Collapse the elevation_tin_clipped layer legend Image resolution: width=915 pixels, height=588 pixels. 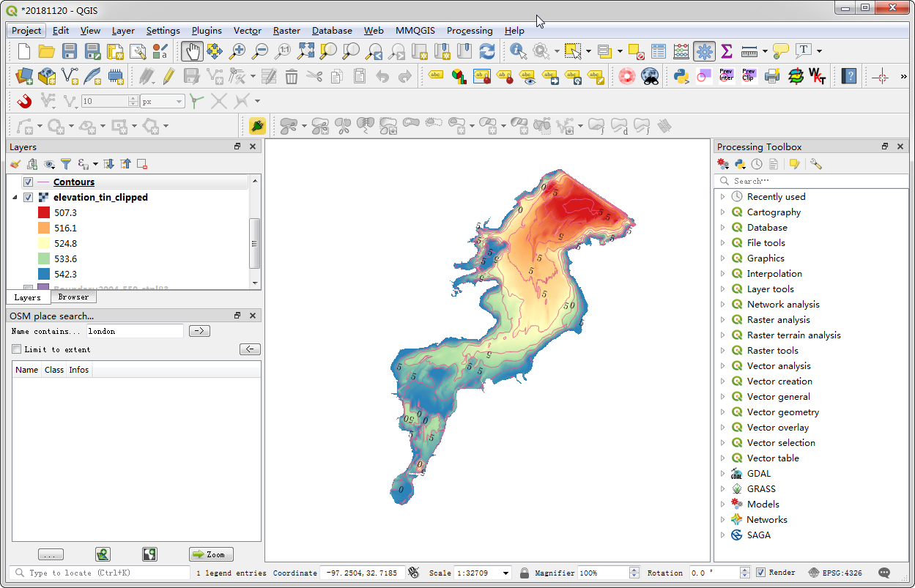point(15,198)
